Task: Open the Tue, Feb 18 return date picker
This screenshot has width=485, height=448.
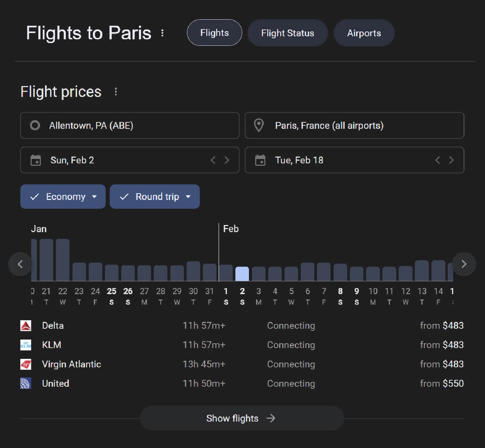Action: coord(354,160)
